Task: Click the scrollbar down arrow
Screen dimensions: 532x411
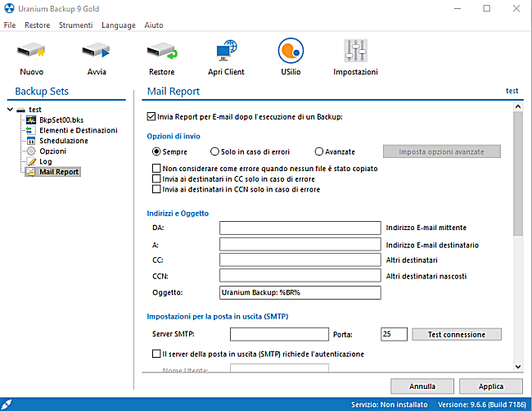Action: (x=518, y=366)
